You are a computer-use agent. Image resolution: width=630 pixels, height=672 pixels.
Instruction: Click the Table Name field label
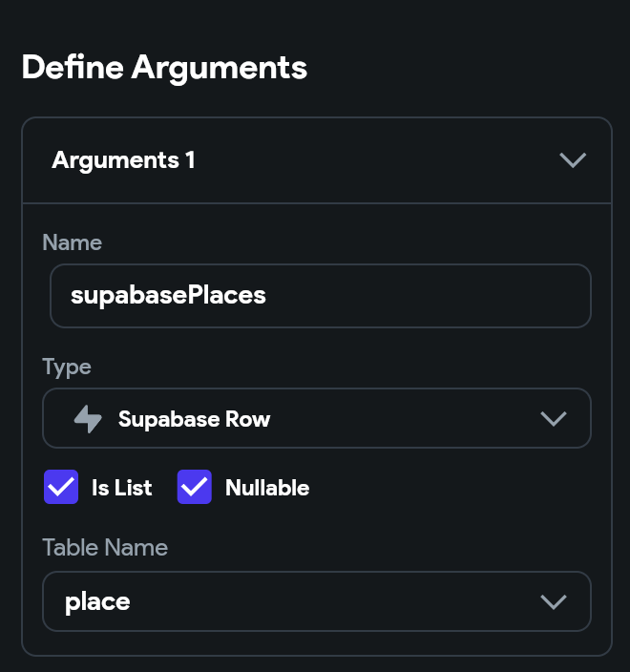pyautogui.click(x=105, y=548)
